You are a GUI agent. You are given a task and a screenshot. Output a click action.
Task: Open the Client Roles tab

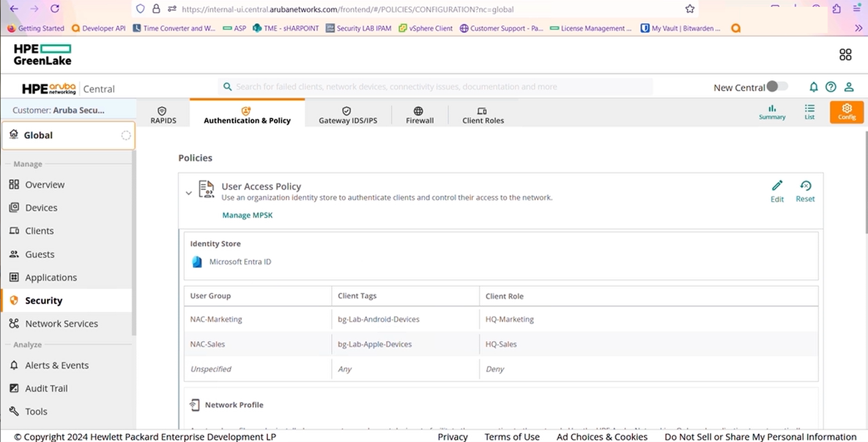(483, 115)
